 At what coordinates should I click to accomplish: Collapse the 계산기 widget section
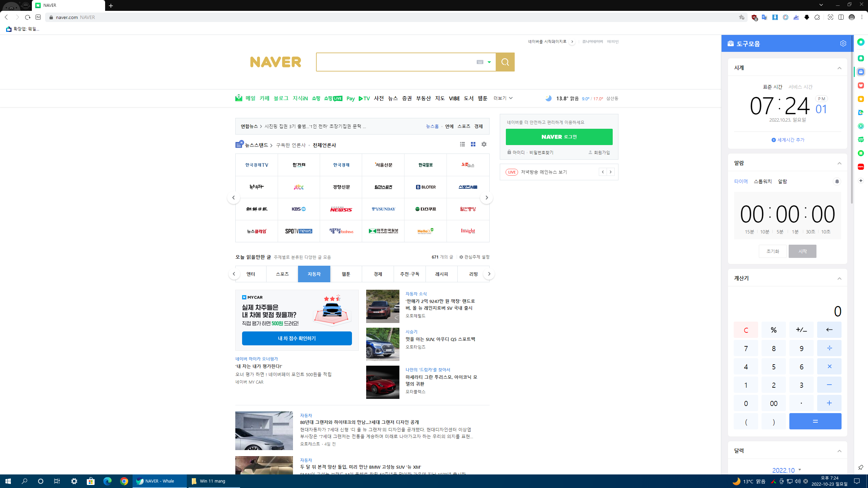[839, 279]
